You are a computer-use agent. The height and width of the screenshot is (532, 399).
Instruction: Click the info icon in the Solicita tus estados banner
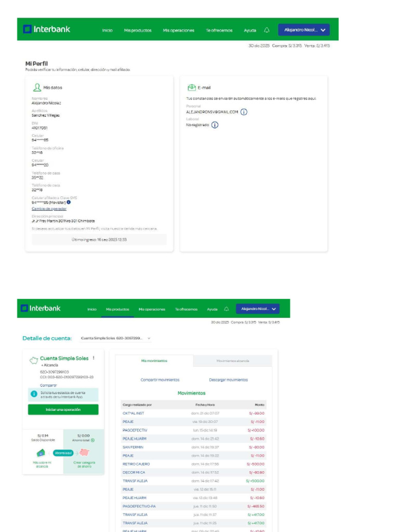pyautogui.click(x=34, y=394)
